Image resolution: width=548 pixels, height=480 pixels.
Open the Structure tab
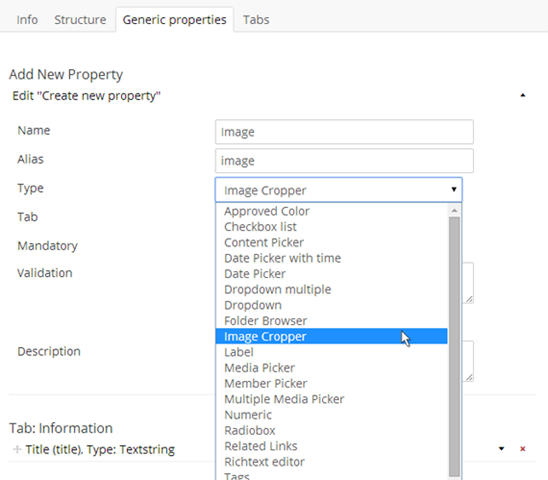coord(80,20)
